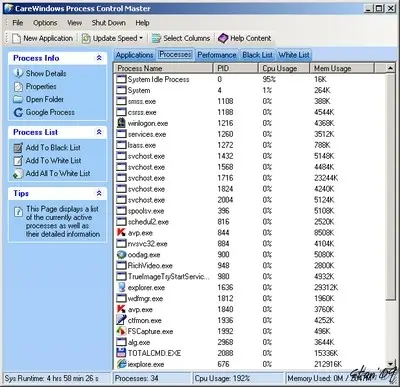Click the Kaspersky icon of avp.exe PID 1840
This screenshot has width=400, height=387.
tap(121, 309)
